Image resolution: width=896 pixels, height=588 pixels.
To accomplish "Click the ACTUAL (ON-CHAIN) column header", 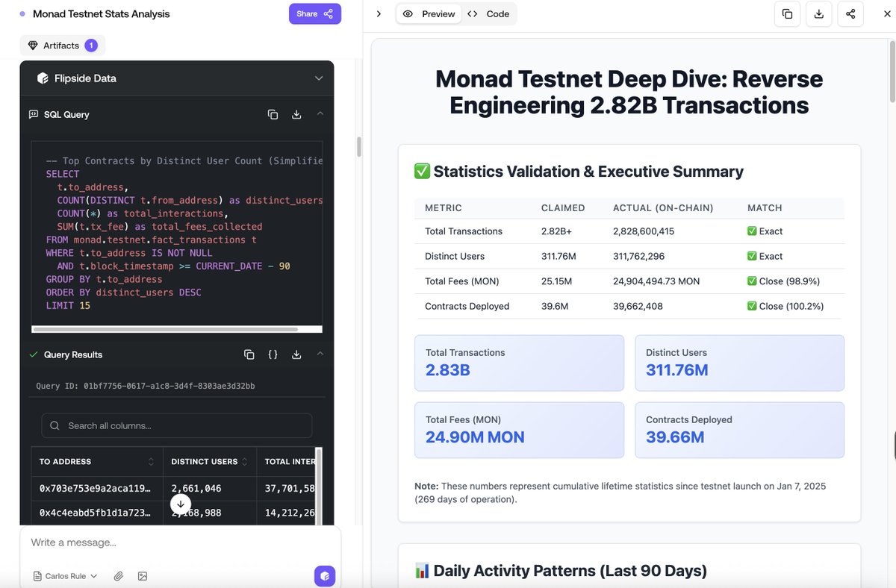I will click(x=663, y=208).
